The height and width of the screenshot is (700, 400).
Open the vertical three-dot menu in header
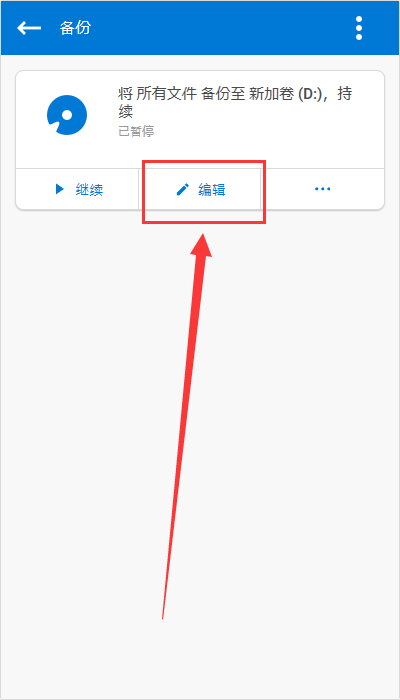click(x=359, y=28)
